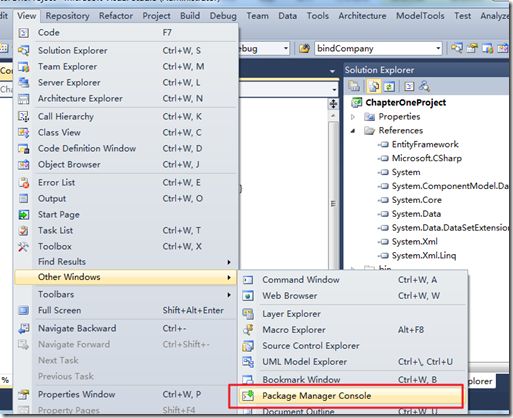Open the editor member dropdown arrow
Screen dimensions: 513x418
pos(334,90)
